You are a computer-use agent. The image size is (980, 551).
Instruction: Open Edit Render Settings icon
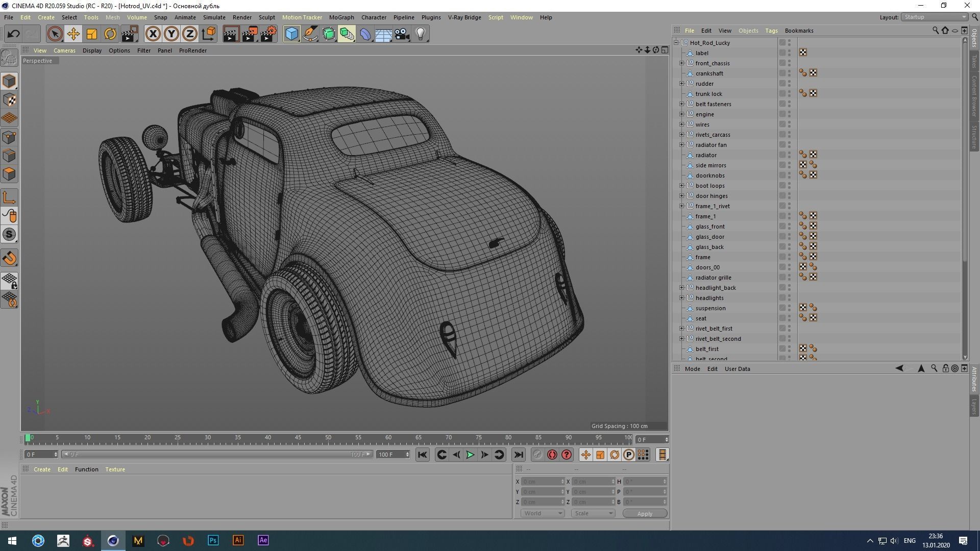(268, 34)
